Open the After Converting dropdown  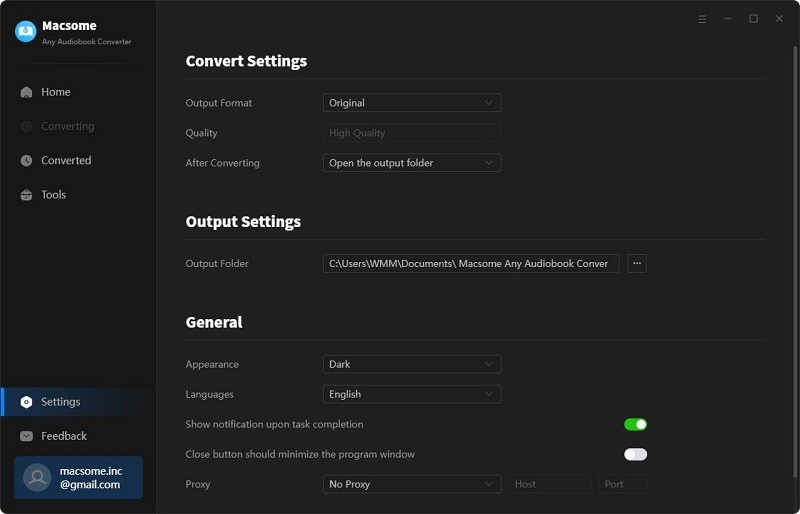pos(412,163)
